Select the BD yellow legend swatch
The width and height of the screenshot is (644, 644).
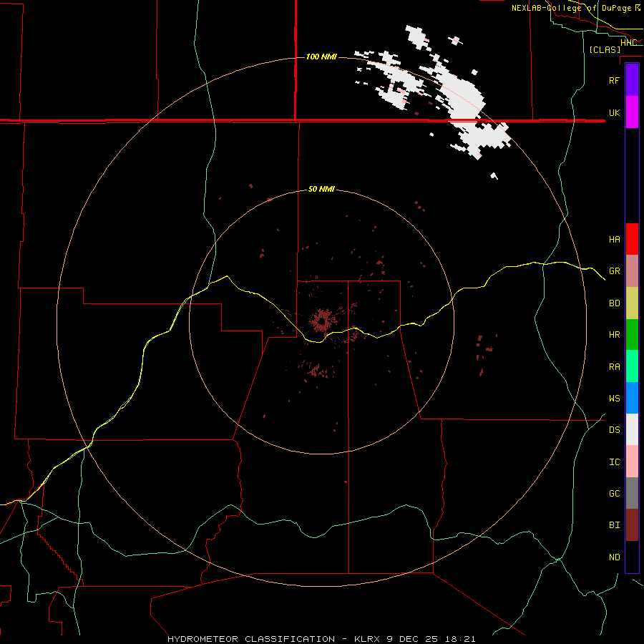(632, 303)
